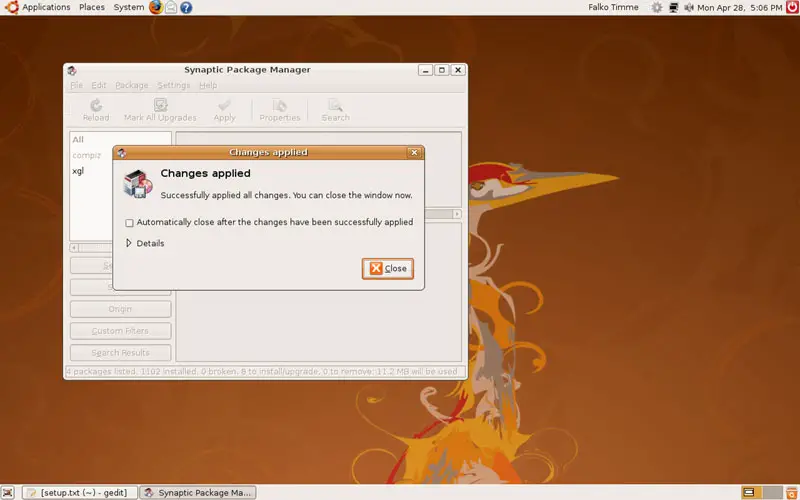Click the Synaptic status bar packages text

coord(262,371)
